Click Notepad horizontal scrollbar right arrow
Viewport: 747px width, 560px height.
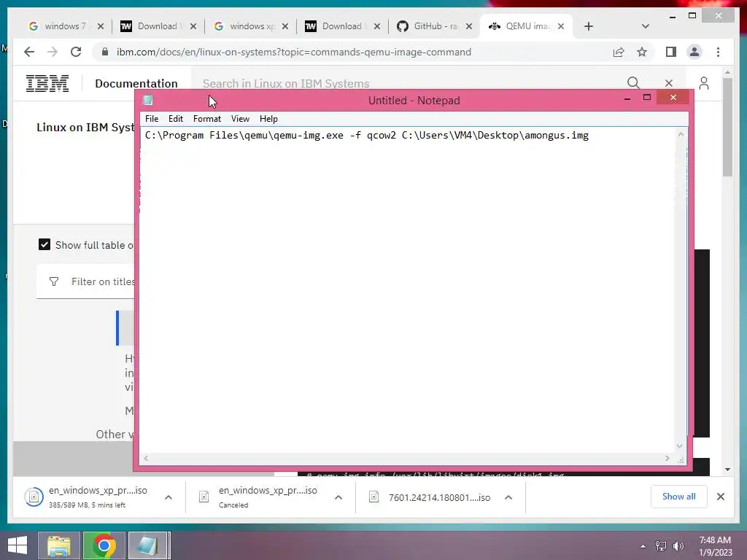667,458
